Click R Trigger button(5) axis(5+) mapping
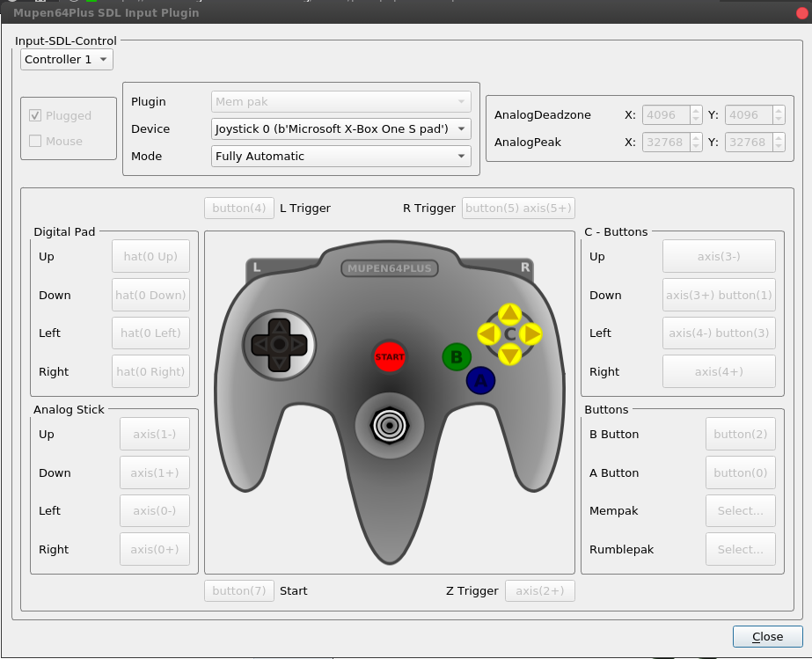812x659 pixels. pyautogui.click(x=518, y=209)
